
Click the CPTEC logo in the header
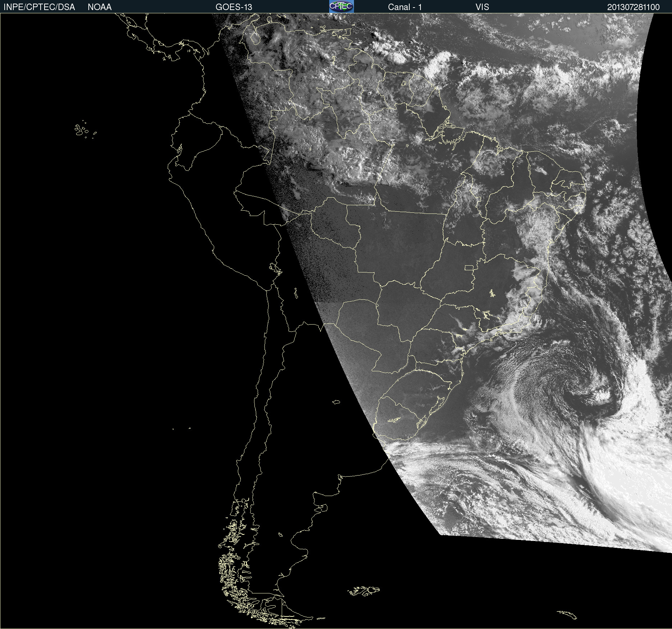click(x=341, y=6)
